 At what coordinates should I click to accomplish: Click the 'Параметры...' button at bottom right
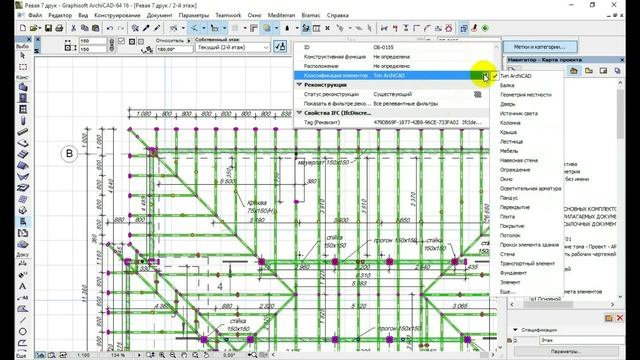pos(566,351)
